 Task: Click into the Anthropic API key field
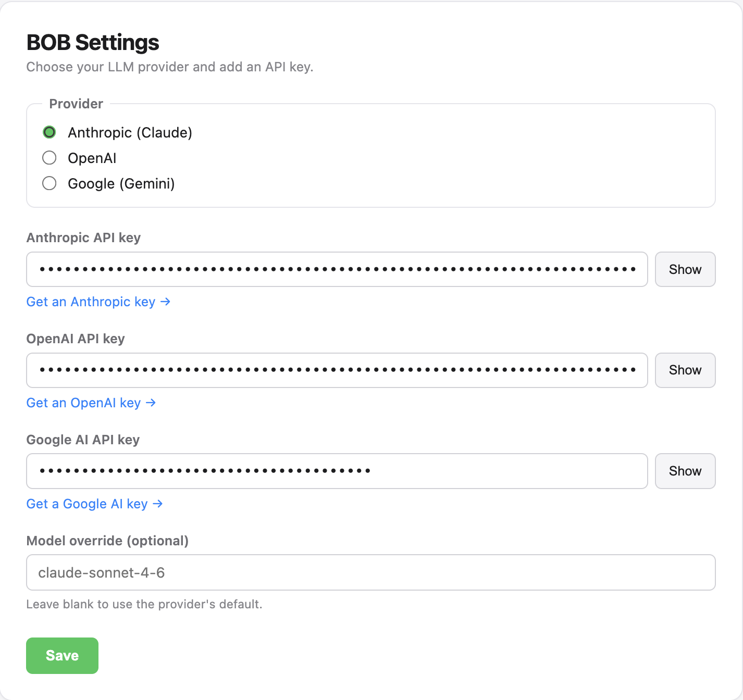337,269
